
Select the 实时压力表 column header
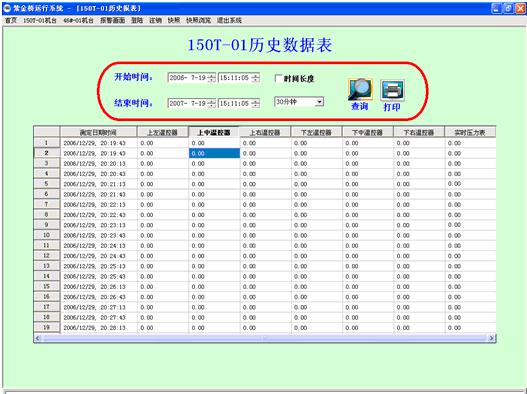(x=470, y=132)
